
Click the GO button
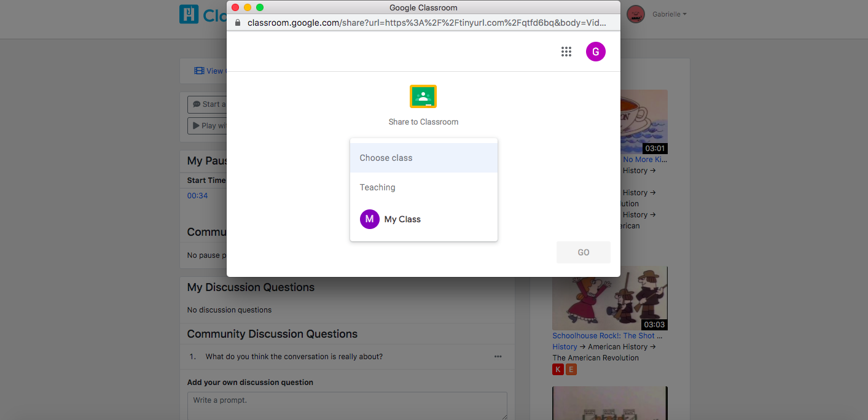584,252
